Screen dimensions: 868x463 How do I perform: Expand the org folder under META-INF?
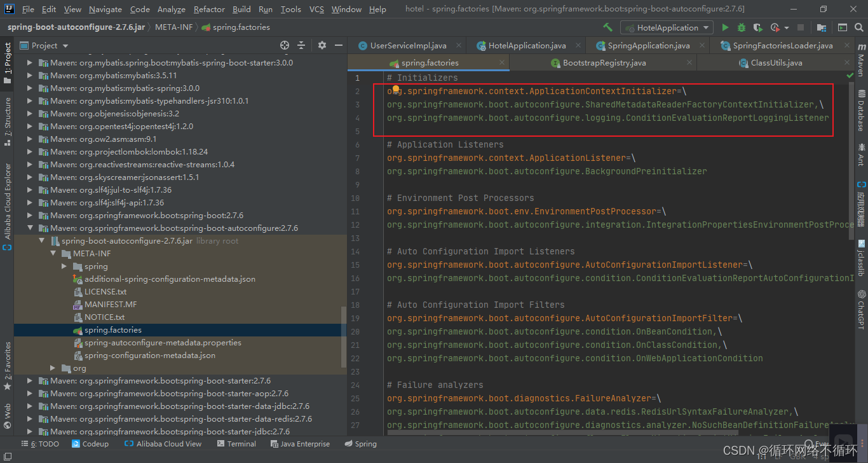coord(52,368)
